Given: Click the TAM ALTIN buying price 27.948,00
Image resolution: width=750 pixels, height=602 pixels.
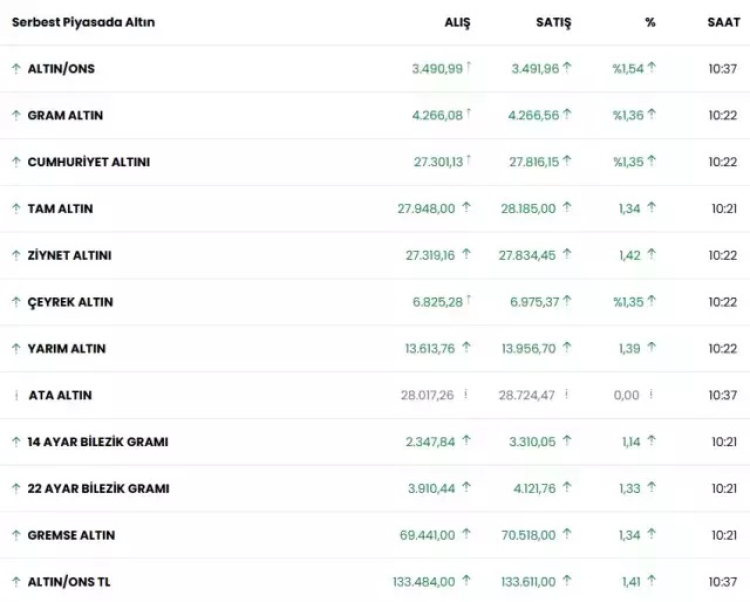Looking at the screenshot, I should (x=426, y=209).
